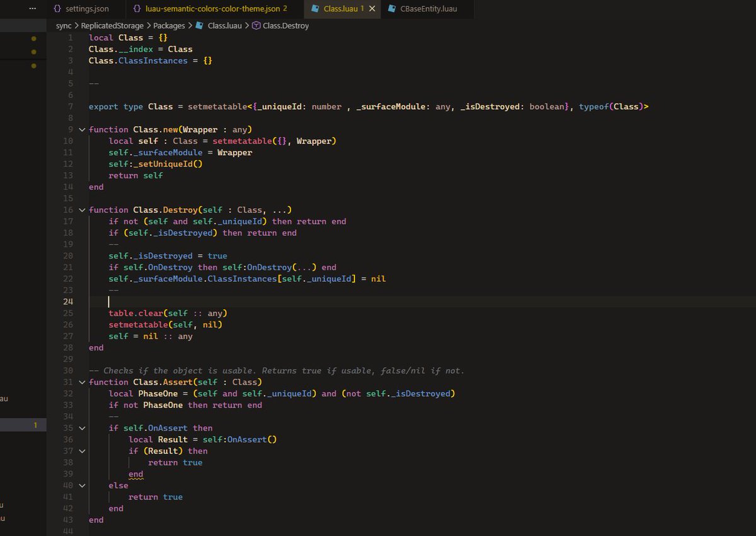Select the Packages breadcrumb segment
This screenshot has width=756, height=536.
pos(169,26)
